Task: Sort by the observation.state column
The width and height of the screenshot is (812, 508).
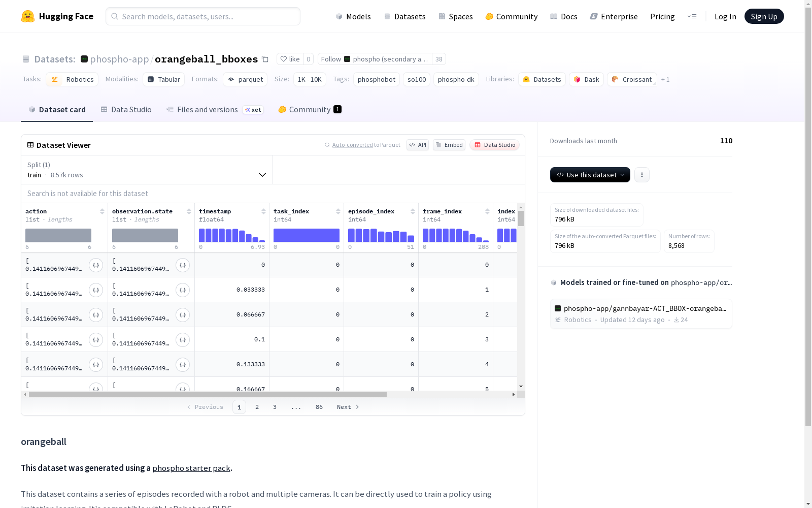Action: 189,211
